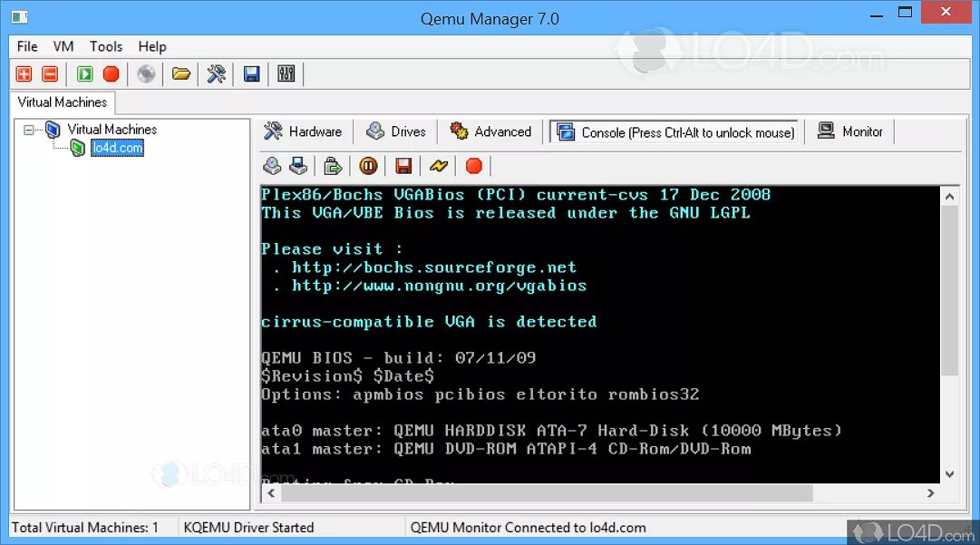Open the yellow folder icon in toolbar

click(180, 74)
